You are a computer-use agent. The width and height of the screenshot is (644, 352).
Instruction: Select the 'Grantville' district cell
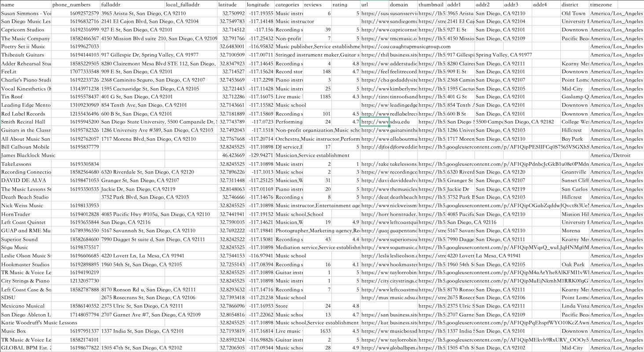[575, 172]
